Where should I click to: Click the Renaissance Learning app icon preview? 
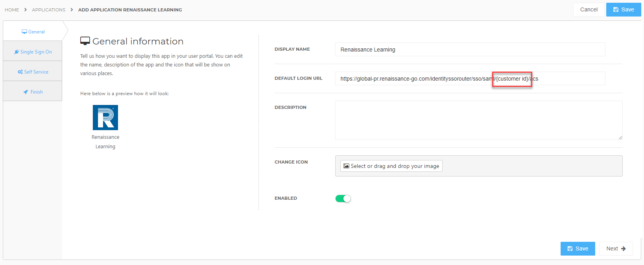tap(105, 118)
